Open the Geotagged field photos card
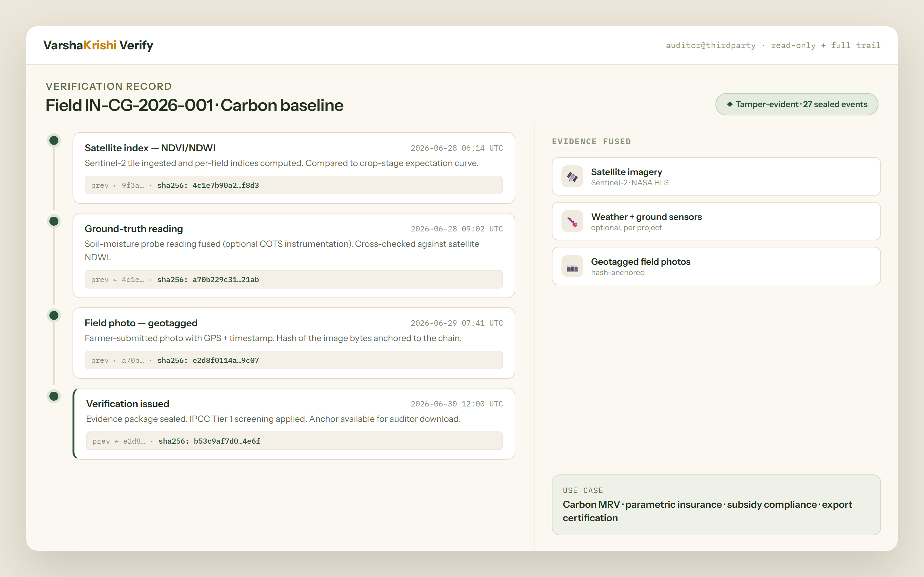924x577 pixels. [716, 266]
